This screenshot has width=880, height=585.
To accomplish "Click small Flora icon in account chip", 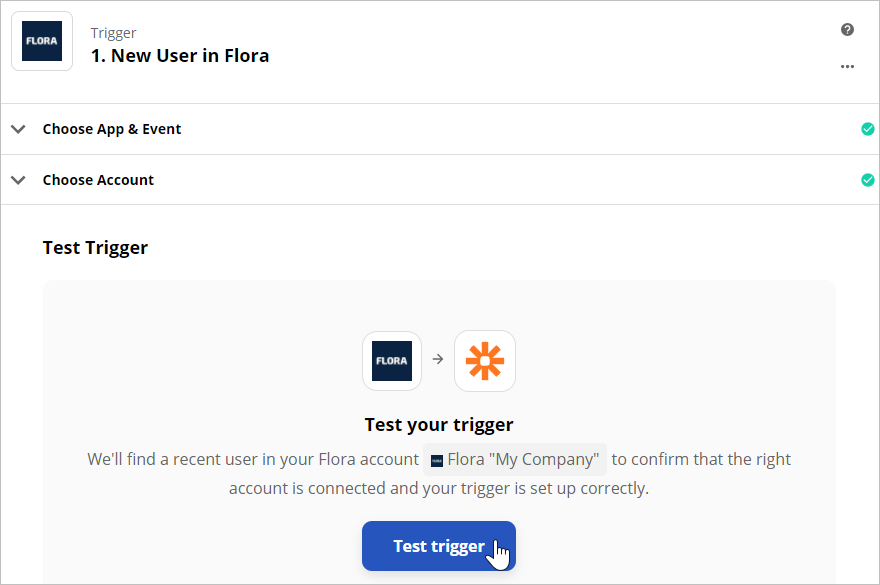I will click(437, 461).
